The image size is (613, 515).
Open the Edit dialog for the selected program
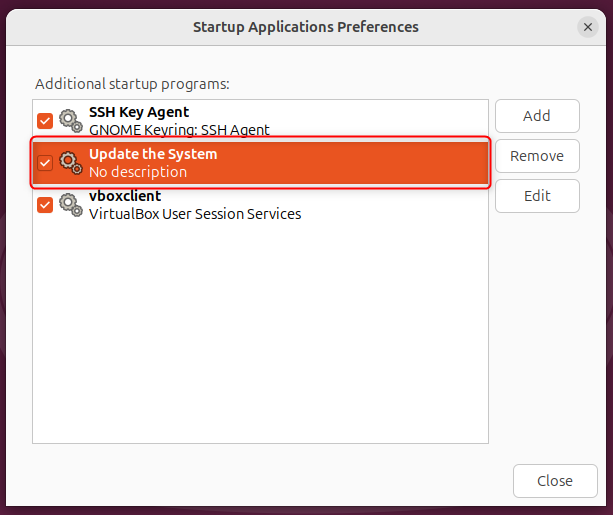coord(537,196)
